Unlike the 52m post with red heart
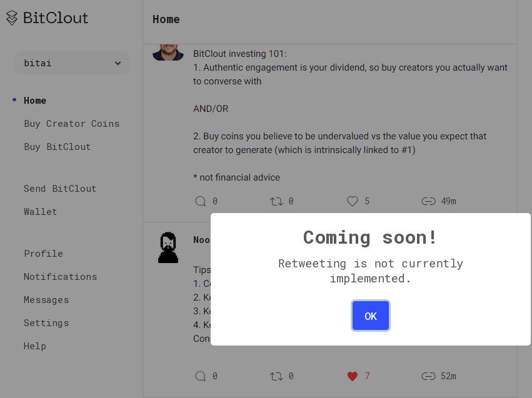The height and width of the screenshot is (398, 532). pos(352,376)
